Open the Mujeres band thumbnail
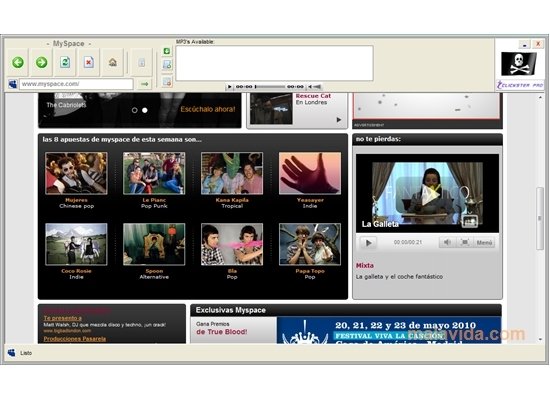 click(76, 173)
